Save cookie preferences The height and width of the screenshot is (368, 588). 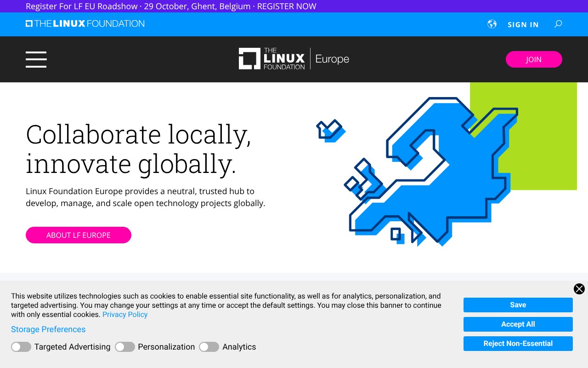(518, 305)
